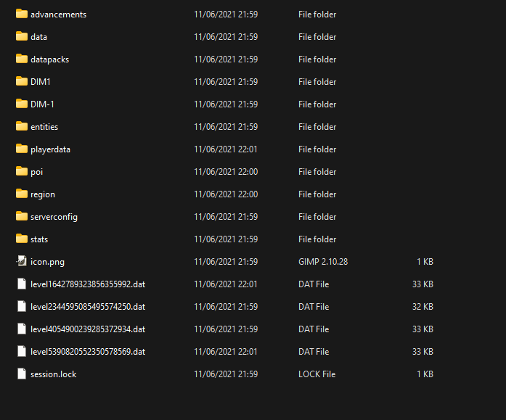Select the level5390820552350578569.dat file name
This screenshot has width=506, height=420.
88,352
